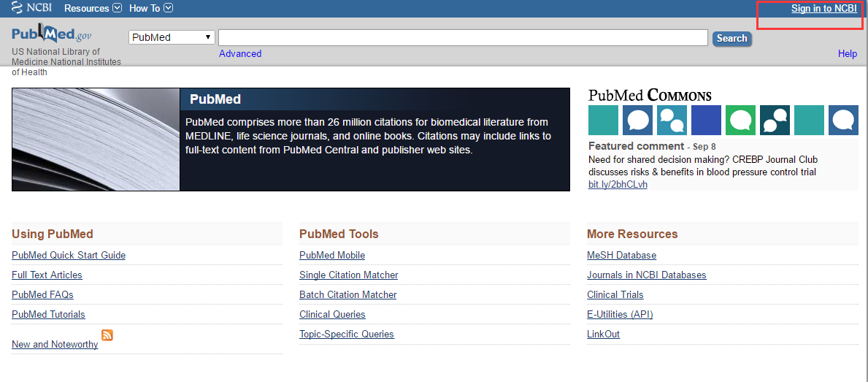Click Sign in to NCBI
Image resolution: width=868 pixels, height=382 pixels.
823,9
